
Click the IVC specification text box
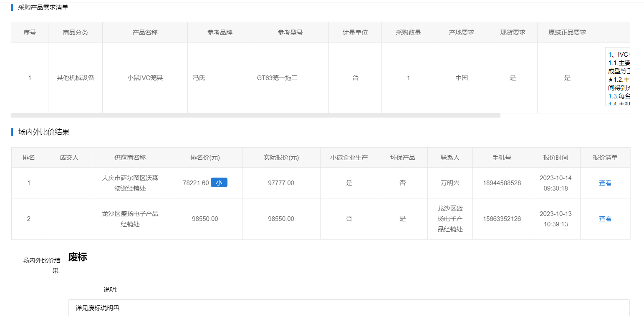[617, 77]
